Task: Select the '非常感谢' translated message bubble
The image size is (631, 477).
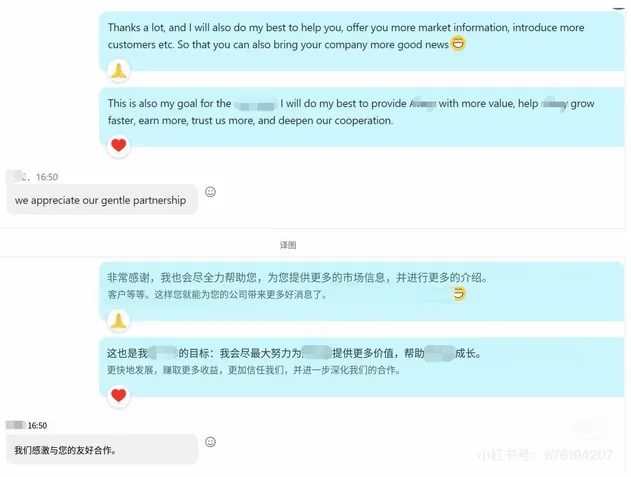Action: [362, 291]
